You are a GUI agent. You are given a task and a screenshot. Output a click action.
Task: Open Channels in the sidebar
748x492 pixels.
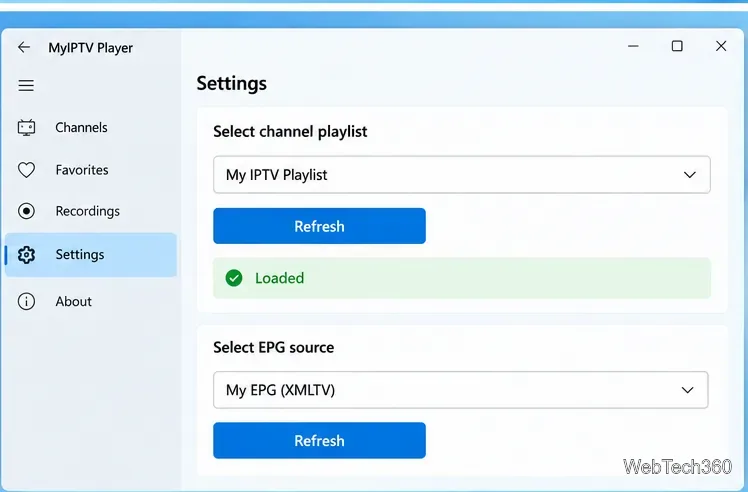91,127
